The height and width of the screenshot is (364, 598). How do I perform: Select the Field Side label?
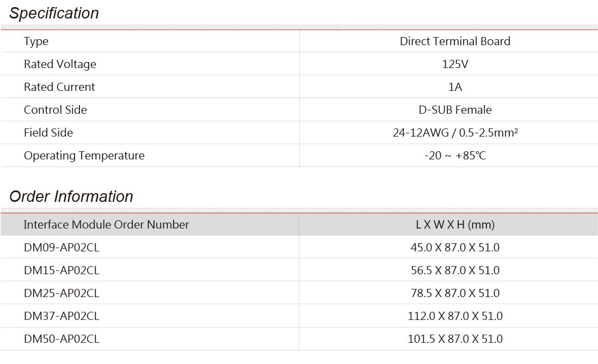[x=48, y=132]
